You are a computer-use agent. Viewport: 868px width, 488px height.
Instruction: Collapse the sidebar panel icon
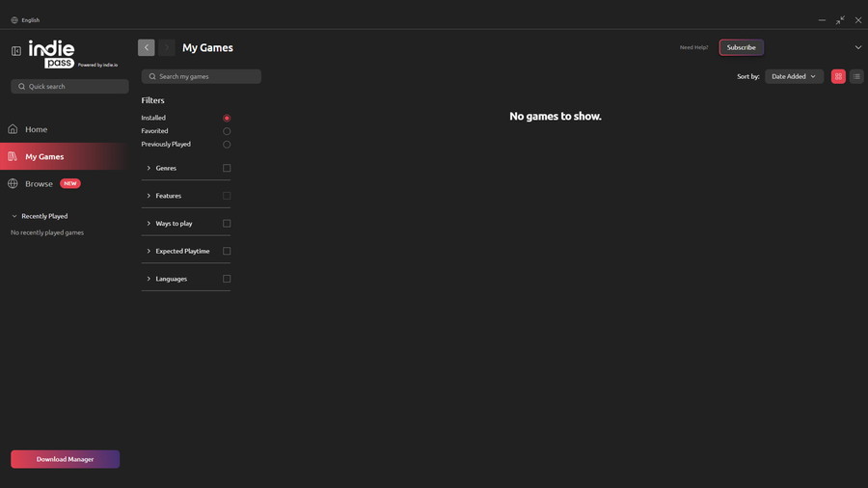pos(16,51)
